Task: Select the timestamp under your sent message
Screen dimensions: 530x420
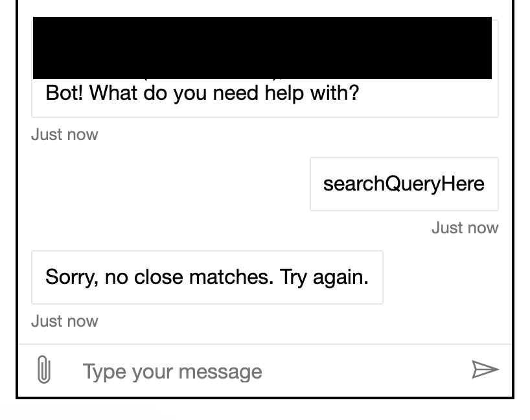Action: pyautogui.click(x=465, y=227)
